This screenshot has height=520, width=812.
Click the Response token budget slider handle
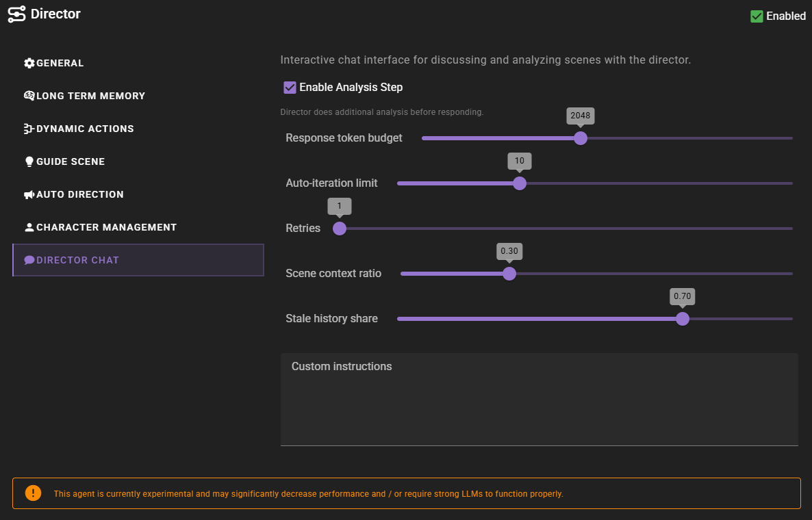click(581, 138)
